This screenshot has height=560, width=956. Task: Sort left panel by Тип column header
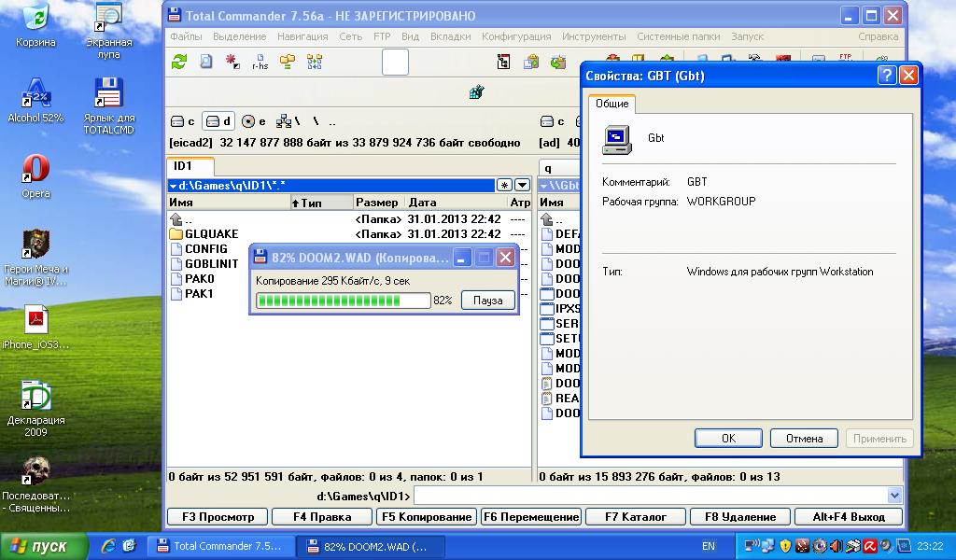click(321, 203)
